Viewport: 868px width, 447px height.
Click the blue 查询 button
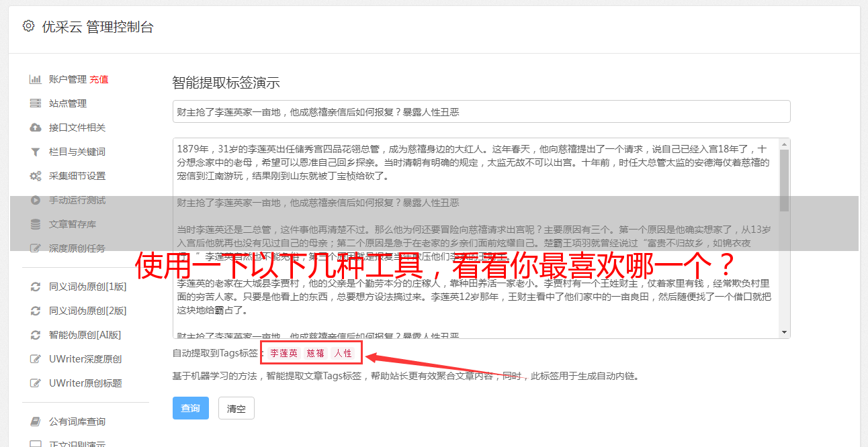(191, 408)
